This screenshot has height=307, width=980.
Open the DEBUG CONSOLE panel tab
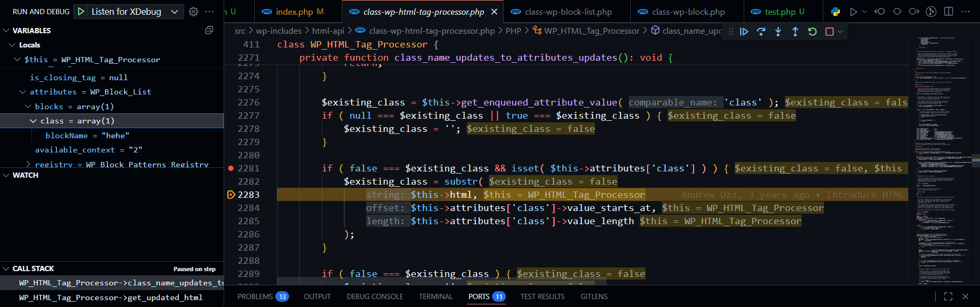click(374, 296)
